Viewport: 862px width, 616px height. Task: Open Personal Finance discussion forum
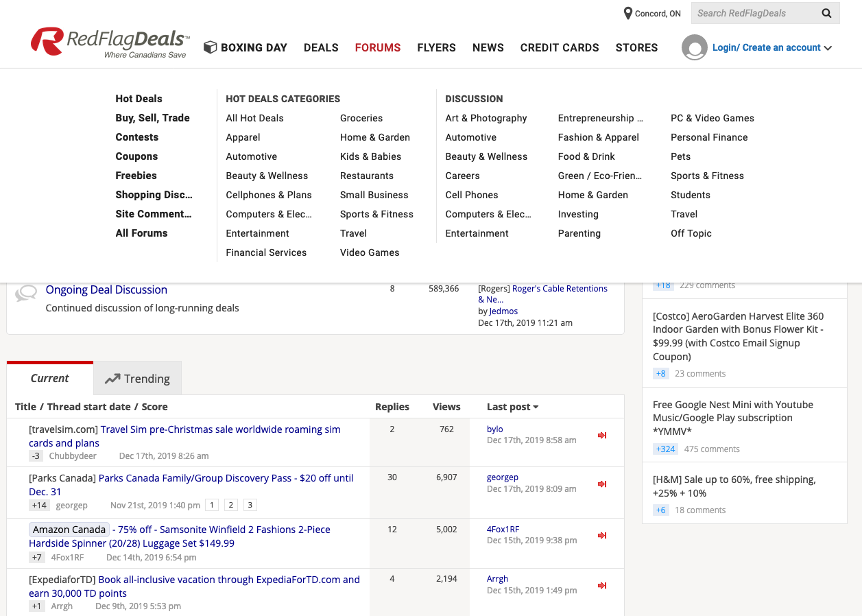pyautogui.click(x=709, y=137)
